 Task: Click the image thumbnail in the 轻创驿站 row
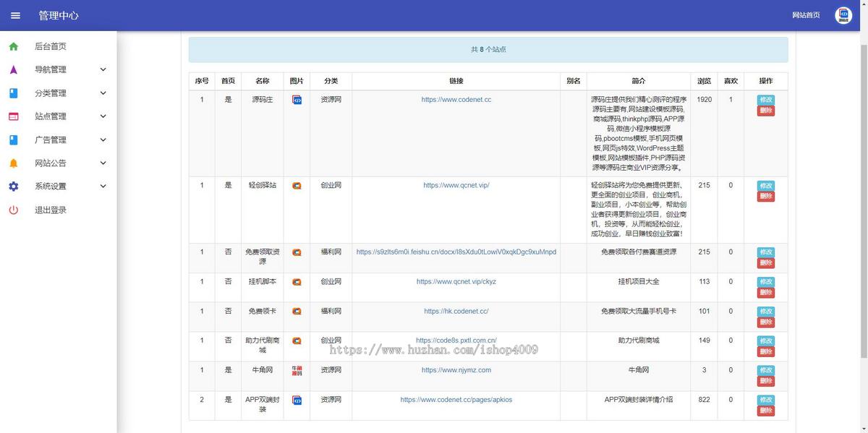pyautogui.click(x=297, y=186)
